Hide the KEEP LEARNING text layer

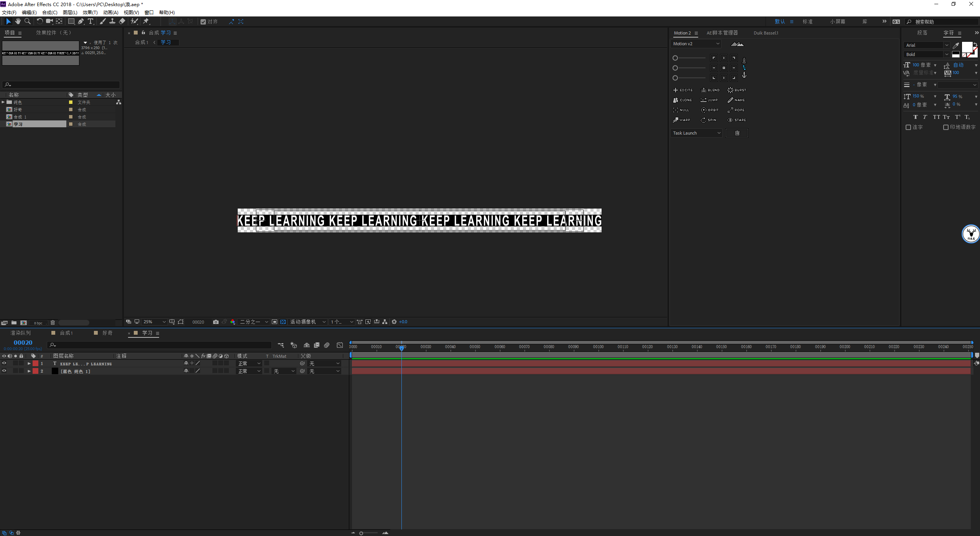pyautogui.click(x=4, y=363)
